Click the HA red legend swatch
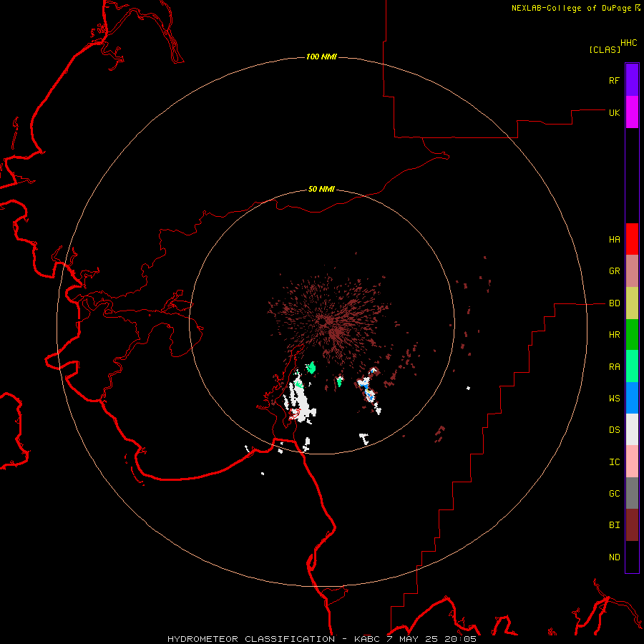The width and height of the screenshot is (644, 644). [632, 239]
